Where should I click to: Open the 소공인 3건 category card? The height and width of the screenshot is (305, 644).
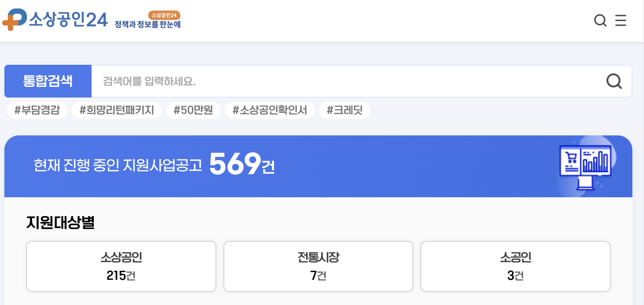point(515,266)
